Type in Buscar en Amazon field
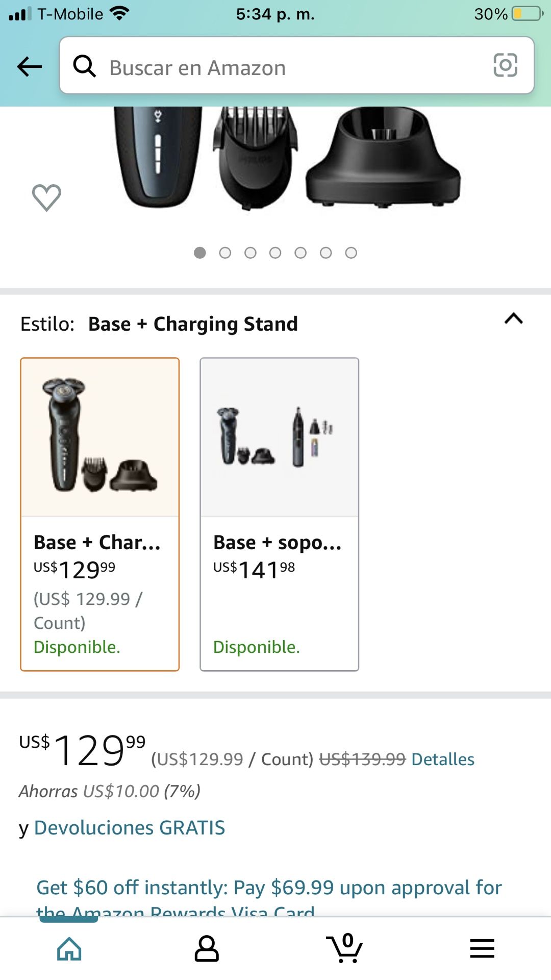This screenshot has width=551, height=980. (286, 67)
